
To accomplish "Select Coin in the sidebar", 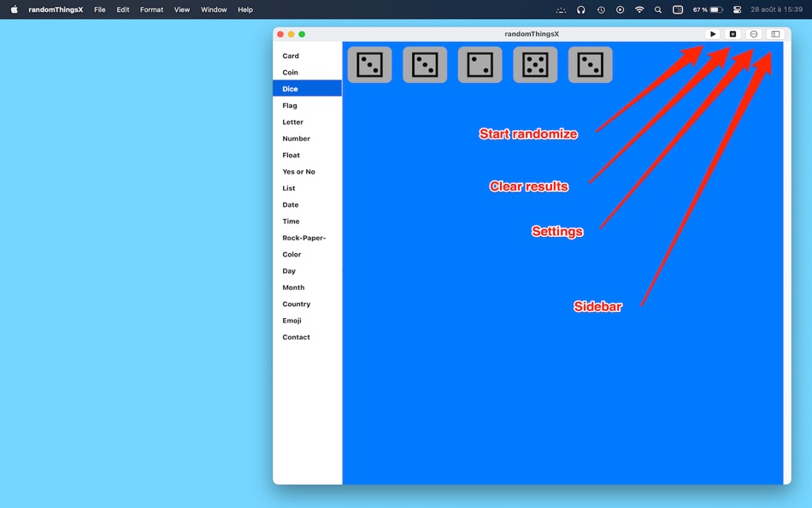I will pos(307,72).
